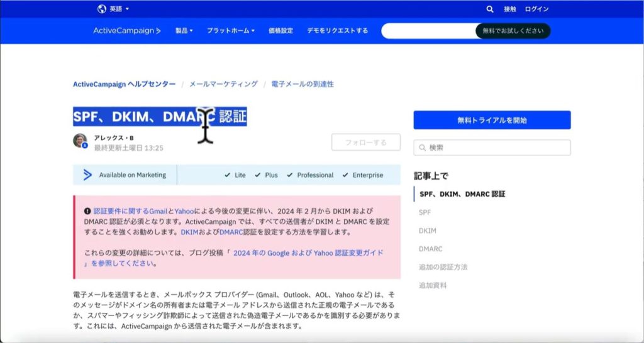The width and height of the screenshot is (644, 343).
Task: Jump to DKIM section in sidebar
Action: (427, 231)
